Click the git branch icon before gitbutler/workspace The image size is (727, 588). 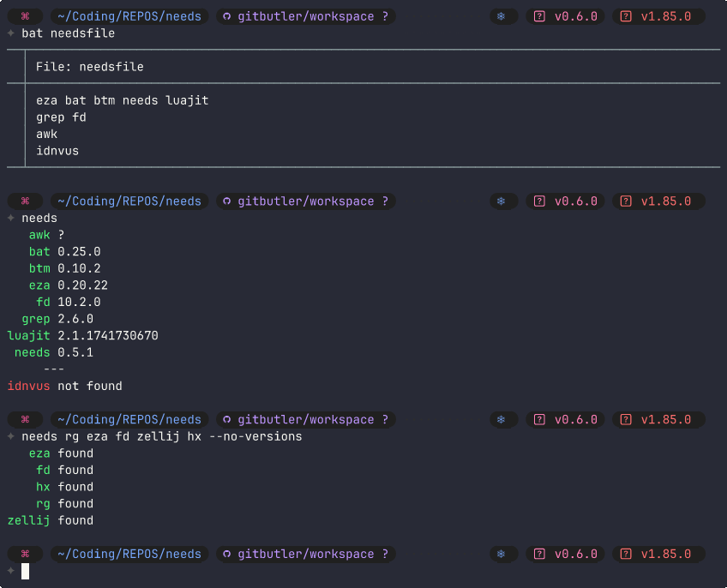pyautogui.click(x=226, y=15)
